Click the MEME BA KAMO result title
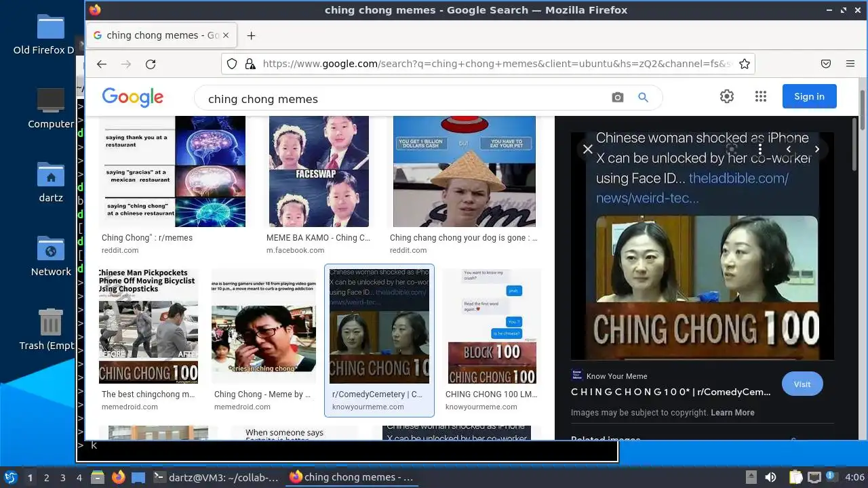Viewport: 868px width, 488px height. (x=318, y=238)
